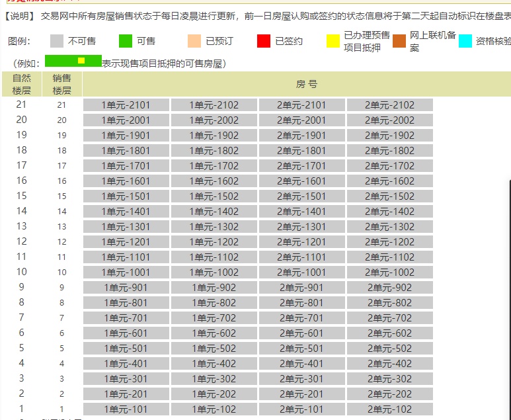Click the green 可售 legend swatch

click(x=126, y=41)
